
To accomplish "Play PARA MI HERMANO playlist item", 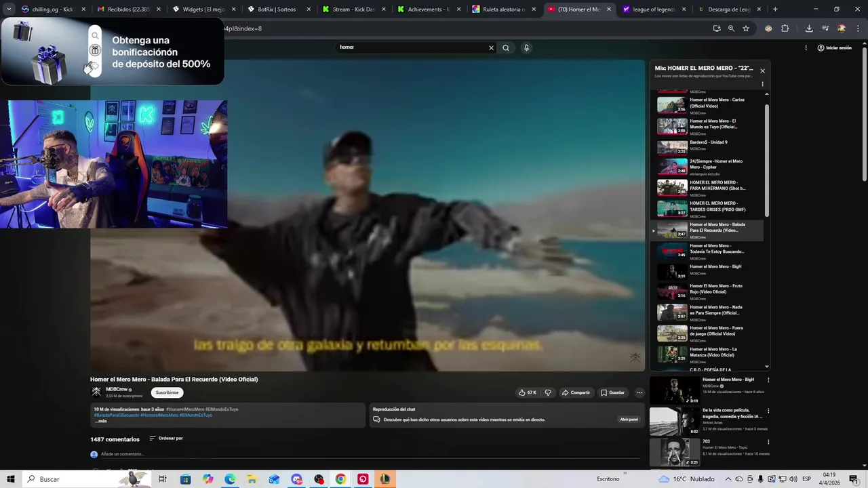I will click(x=708, y=188).
